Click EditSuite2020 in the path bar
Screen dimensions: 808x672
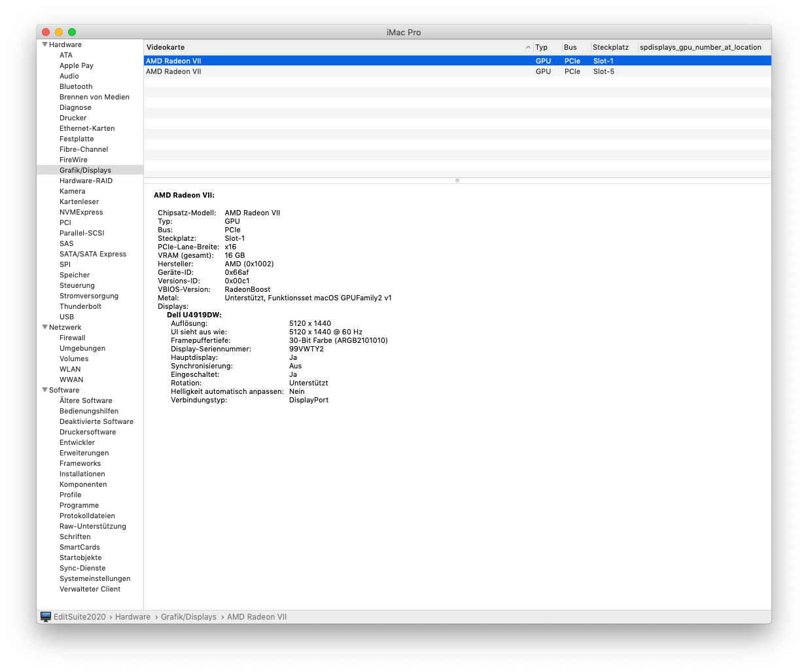pos(79,617)
